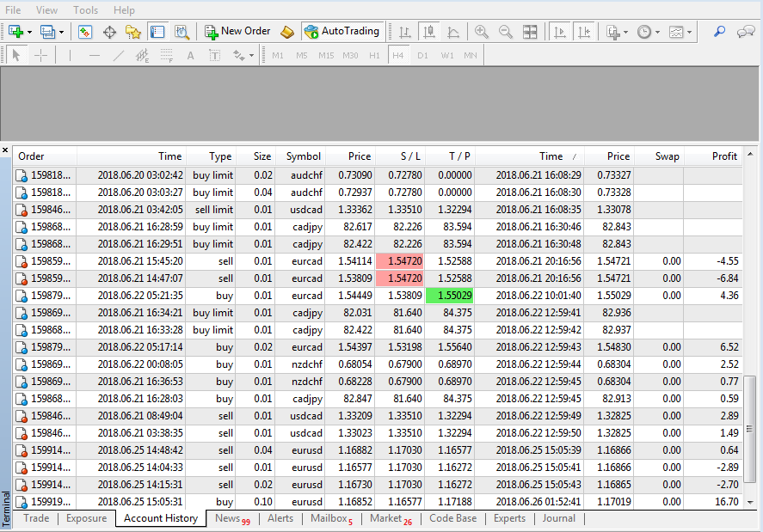Select the H4 timeframe
This screenshot has width=763, height=532.
coord(398,56)
